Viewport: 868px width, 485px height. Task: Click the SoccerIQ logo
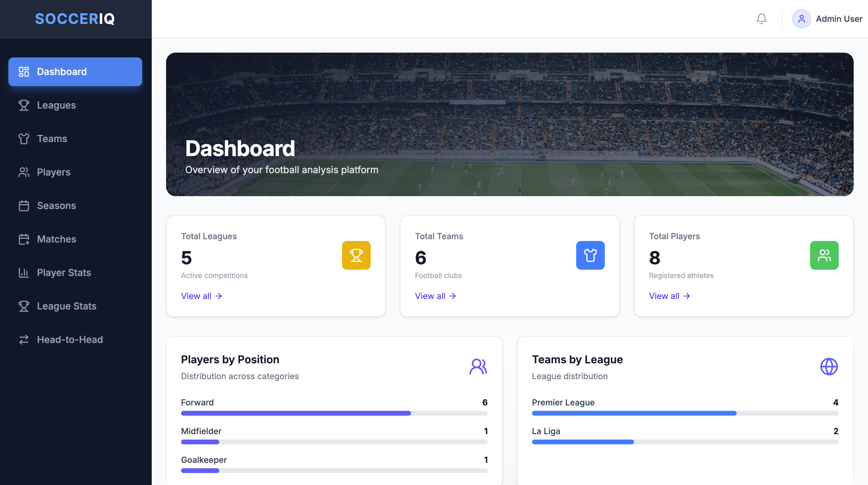coord(75,19)
